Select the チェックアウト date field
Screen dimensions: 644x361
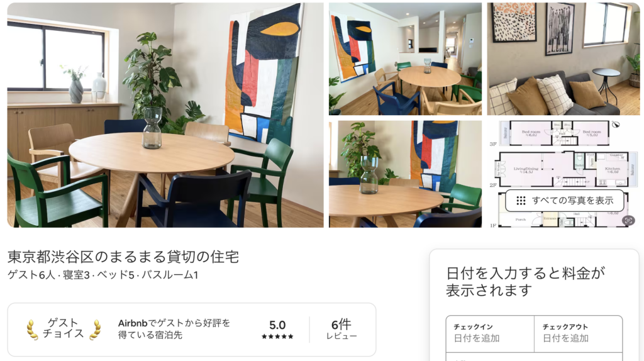tap(579, 334)
